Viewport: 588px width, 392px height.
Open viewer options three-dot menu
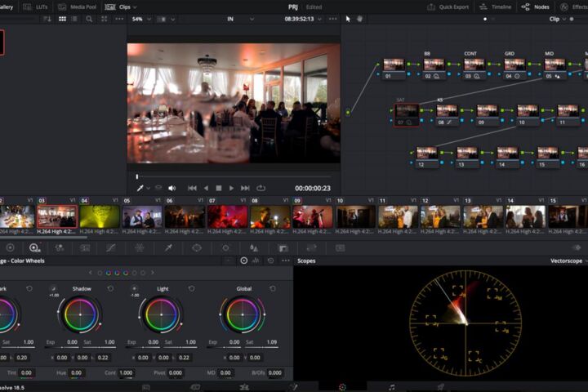332,19
